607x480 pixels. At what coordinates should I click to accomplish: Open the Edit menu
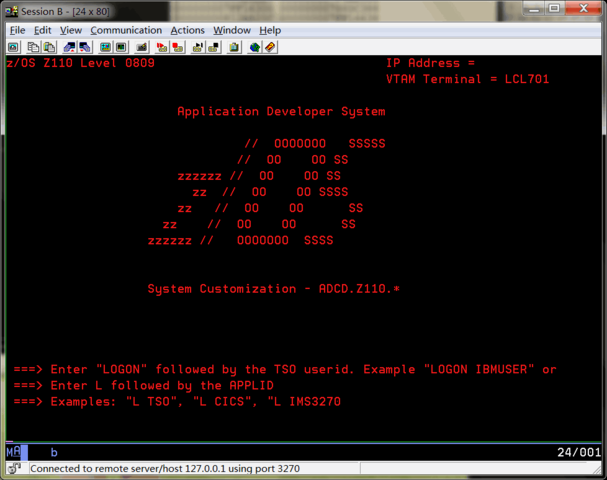point(43,30)
